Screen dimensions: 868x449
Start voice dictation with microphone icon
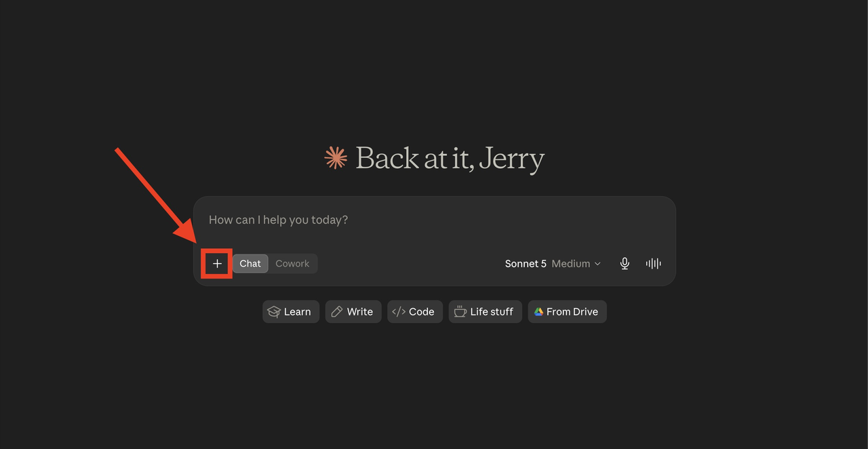[625, 264]
